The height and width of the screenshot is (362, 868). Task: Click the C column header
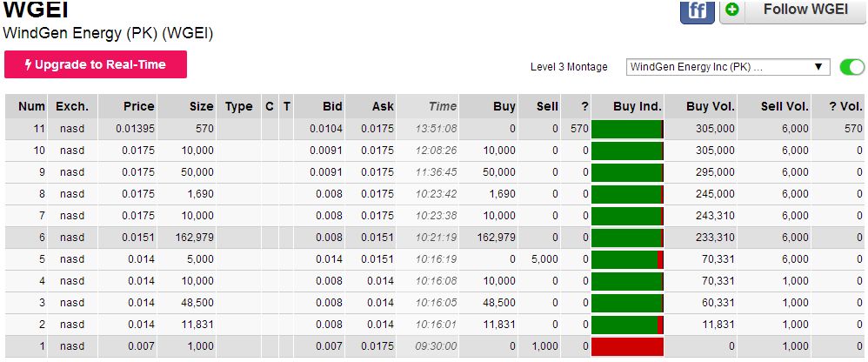pyautogui.click(x=270, y=106)
